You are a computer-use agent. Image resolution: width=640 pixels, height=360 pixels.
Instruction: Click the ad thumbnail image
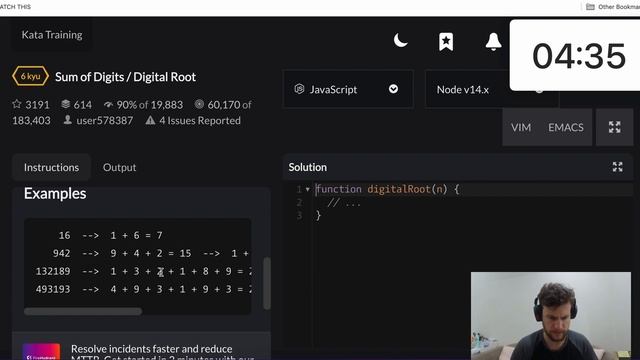click(x=41, y=351)
